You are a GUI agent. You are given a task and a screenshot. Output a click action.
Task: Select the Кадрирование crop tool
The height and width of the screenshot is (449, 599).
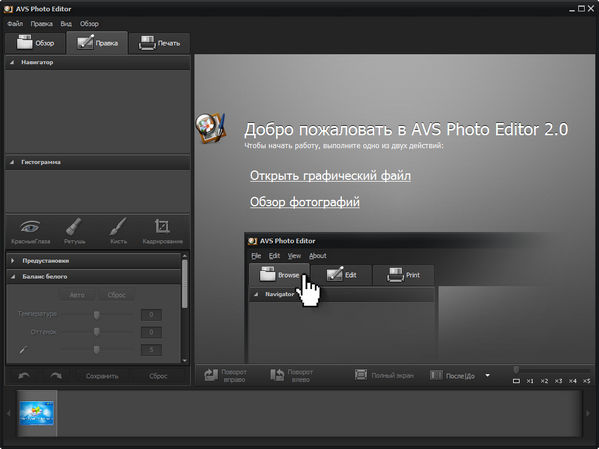point(162,231)
